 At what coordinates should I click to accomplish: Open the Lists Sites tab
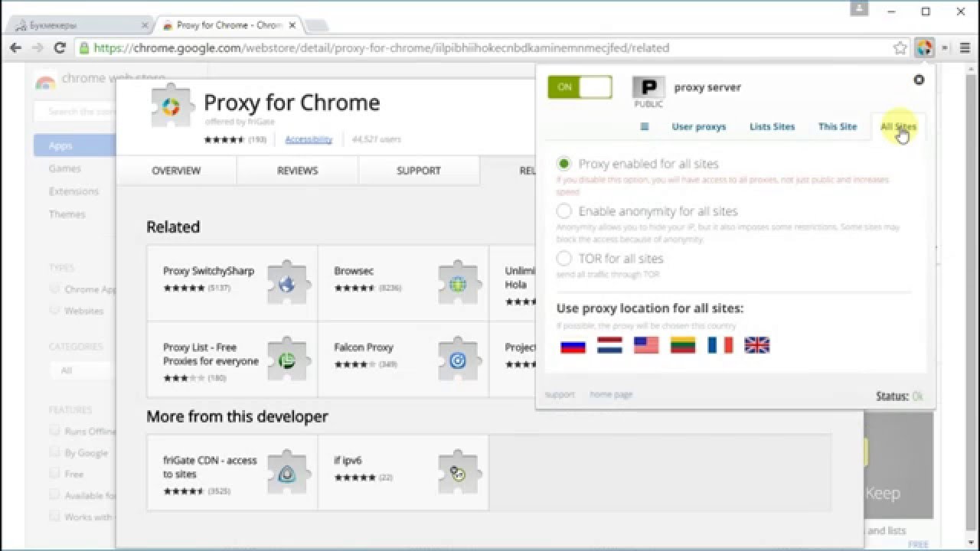click(x=772, y=126)
